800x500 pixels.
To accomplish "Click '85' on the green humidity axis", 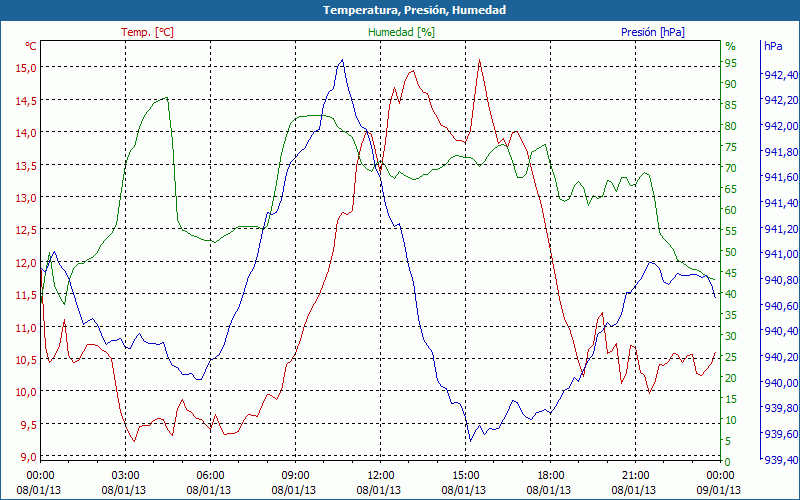I will [731, 105].
